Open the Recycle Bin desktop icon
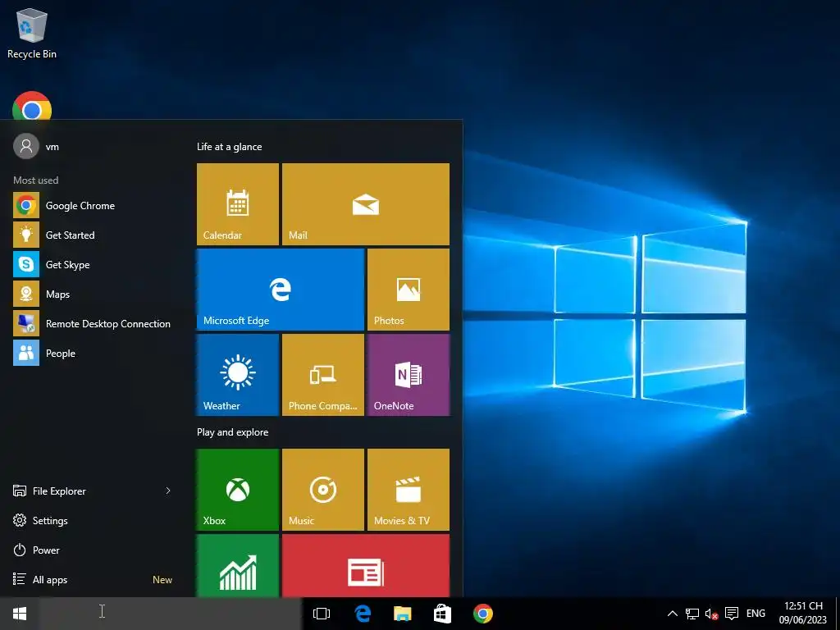The height and width of the screenshot is (630, 840). pyautogui.click(x=32, y=33)
